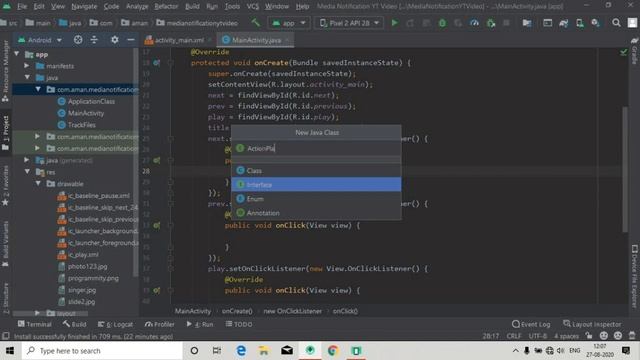This screenshot has height=360, width=640.
Task: Open the Pixel 2 API 28 device dropdown
Action: click(349, 23)
